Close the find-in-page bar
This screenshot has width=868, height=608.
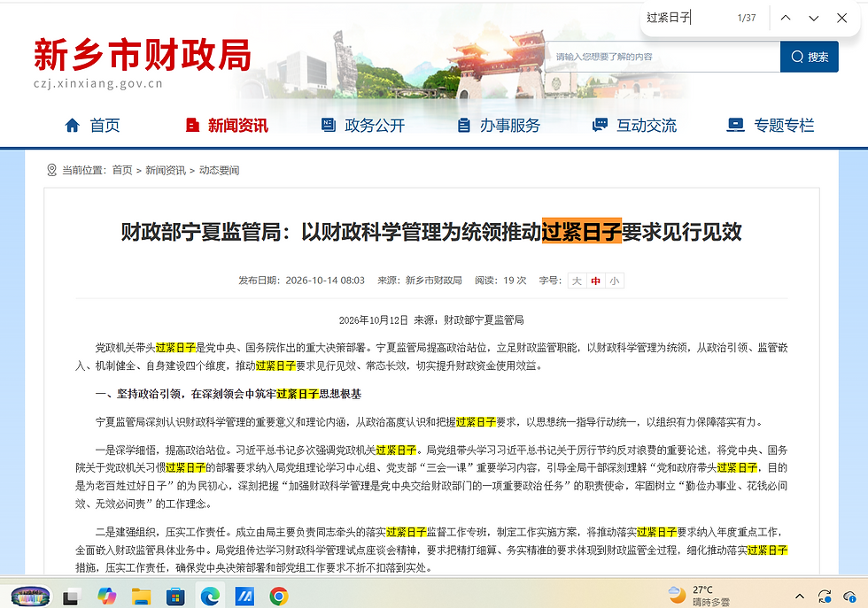pos(841,18)
